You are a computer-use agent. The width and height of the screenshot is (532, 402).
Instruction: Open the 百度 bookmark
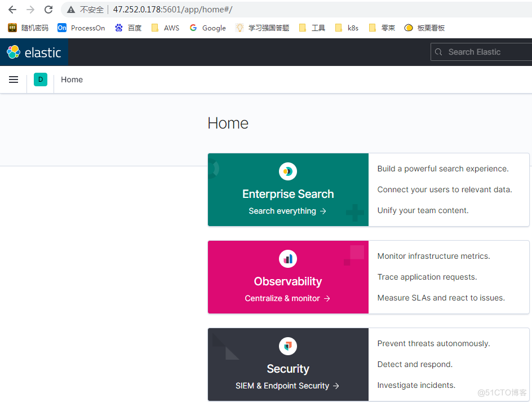coord(128,28)
